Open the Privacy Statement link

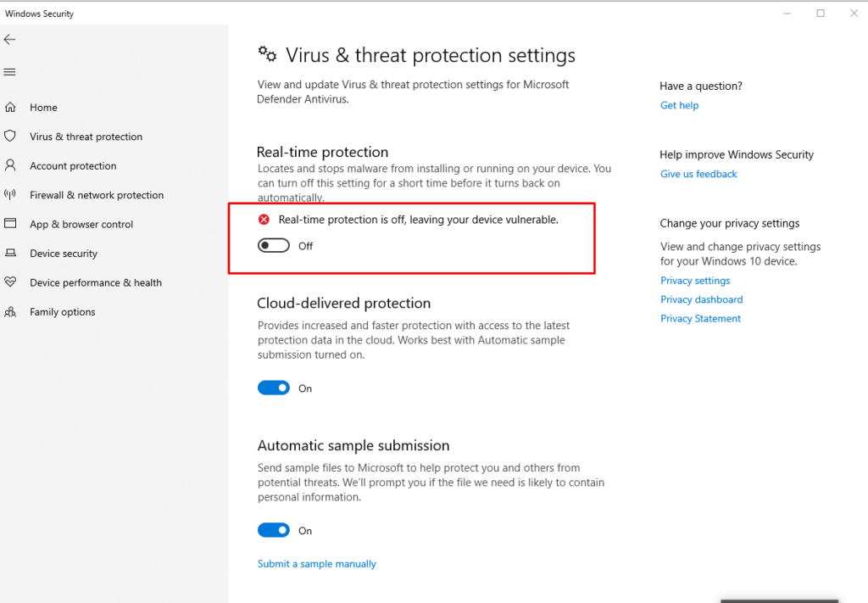pyautogui.click(x=700, y=318)
